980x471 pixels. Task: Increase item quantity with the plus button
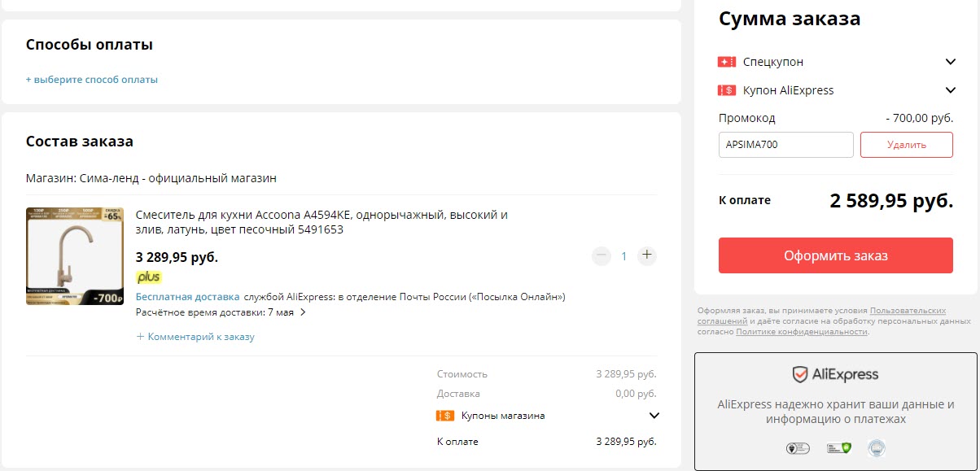647,255
